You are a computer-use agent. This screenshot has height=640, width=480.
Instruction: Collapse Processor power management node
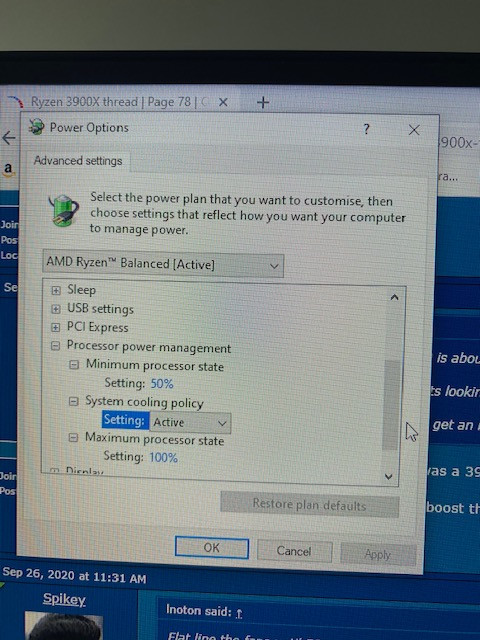tap(56, 346)
